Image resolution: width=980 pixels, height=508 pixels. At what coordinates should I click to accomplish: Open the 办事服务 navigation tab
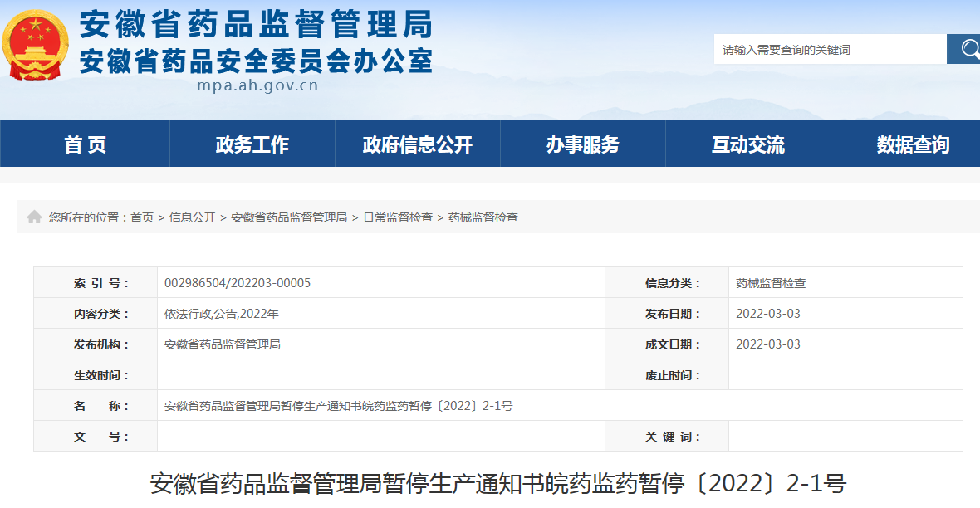(582, 143)
